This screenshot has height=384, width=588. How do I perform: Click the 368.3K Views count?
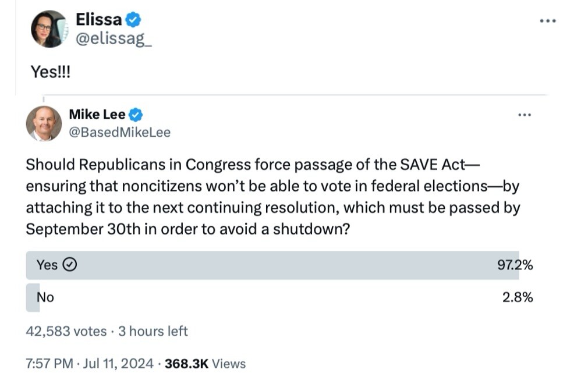pyautogui.click(x=205, y=364)
